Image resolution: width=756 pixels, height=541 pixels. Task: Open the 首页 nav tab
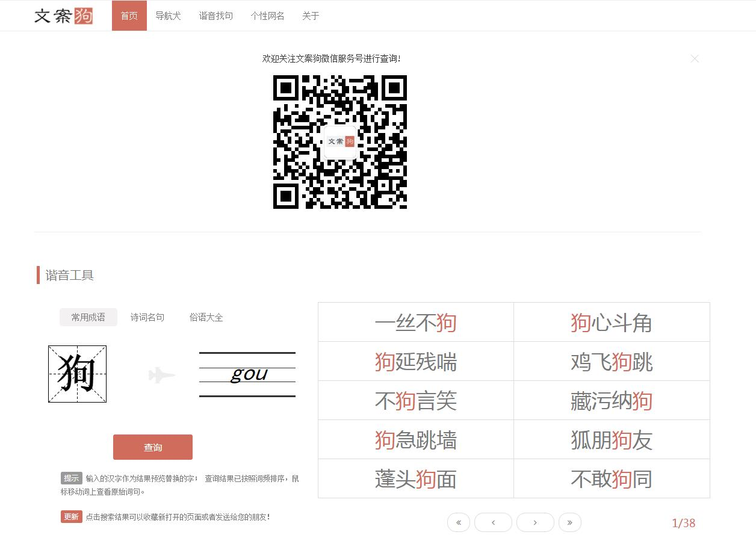coord(129,16)
